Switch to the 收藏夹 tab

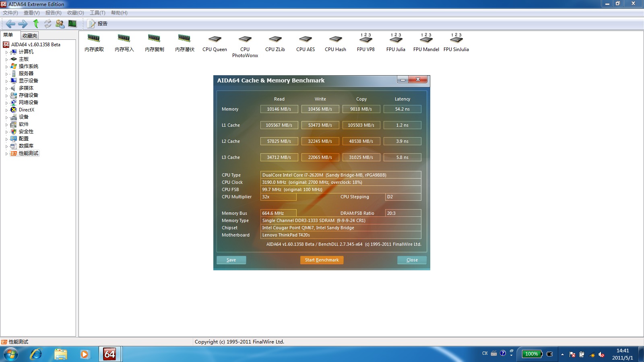point(30,36)
